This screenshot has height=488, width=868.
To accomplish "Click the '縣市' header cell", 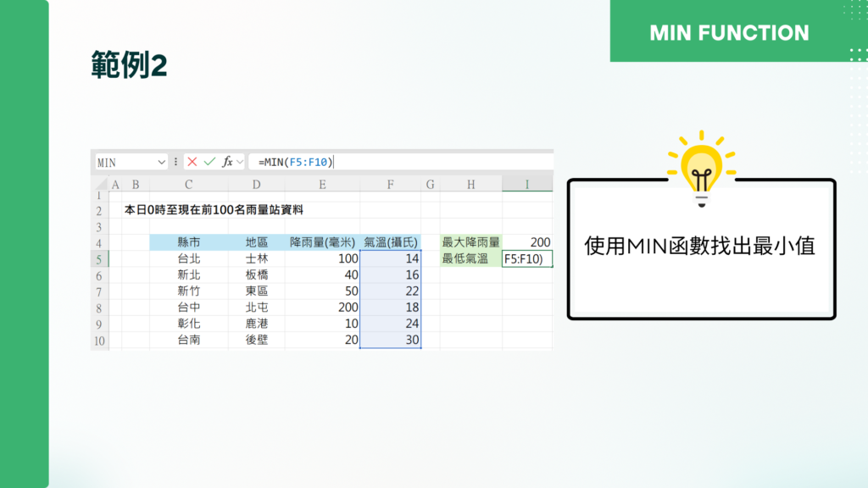I will (189, 242).
